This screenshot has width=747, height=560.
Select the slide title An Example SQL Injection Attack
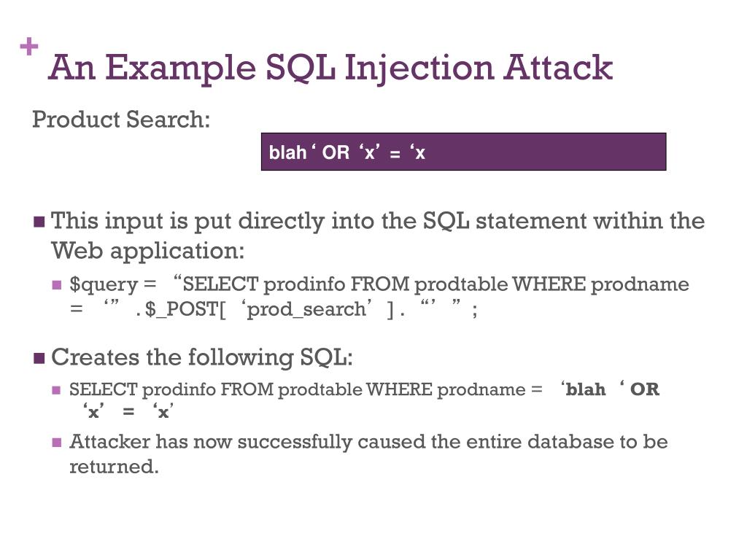tap(330, 68)
